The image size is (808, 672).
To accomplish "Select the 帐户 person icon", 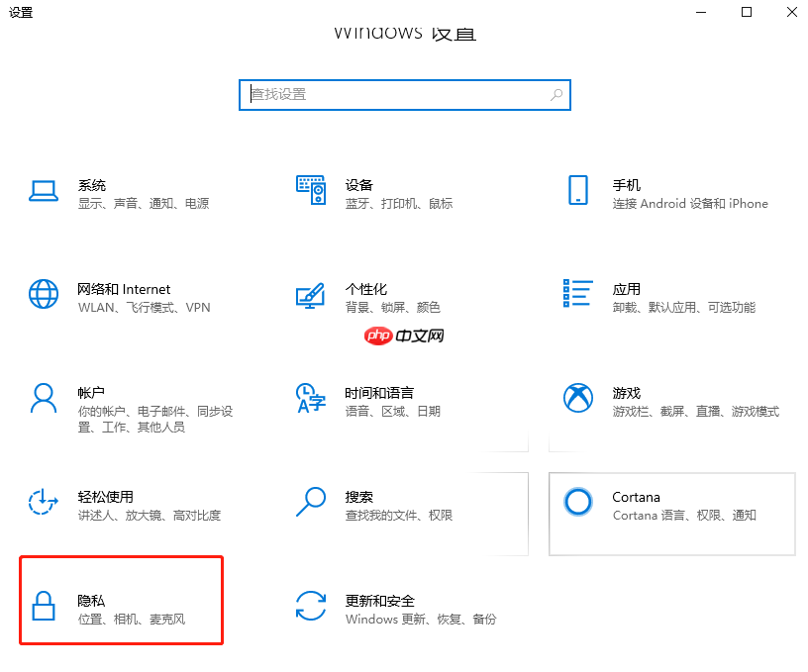I will tap(44, 399).
